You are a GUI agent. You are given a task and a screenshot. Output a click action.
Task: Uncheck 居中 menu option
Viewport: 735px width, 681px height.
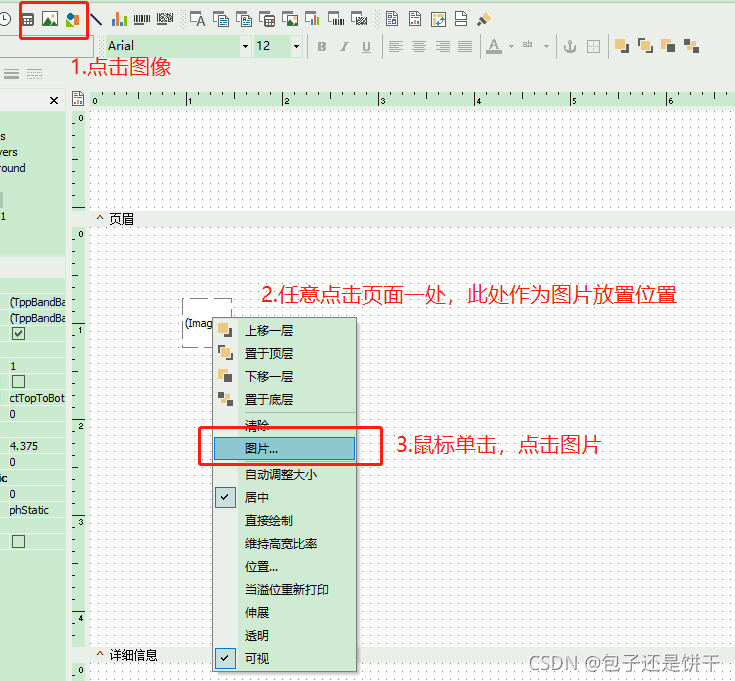pos(285,497)
